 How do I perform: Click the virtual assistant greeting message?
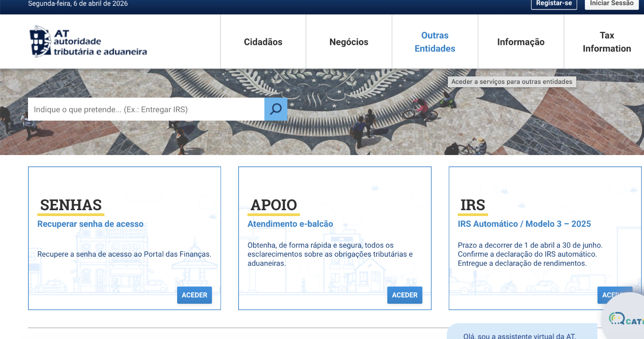(x=520, y=336)
